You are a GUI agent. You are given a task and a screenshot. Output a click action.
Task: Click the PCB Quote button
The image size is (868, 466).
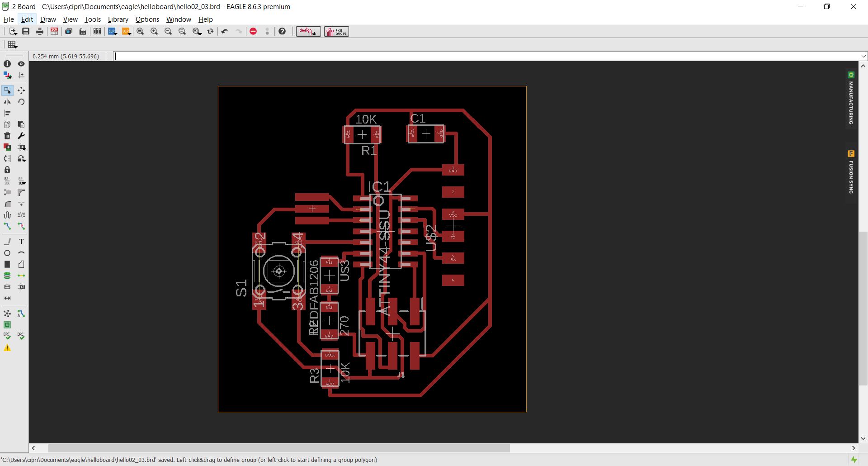pyautogui.click(x=336, y=31)
